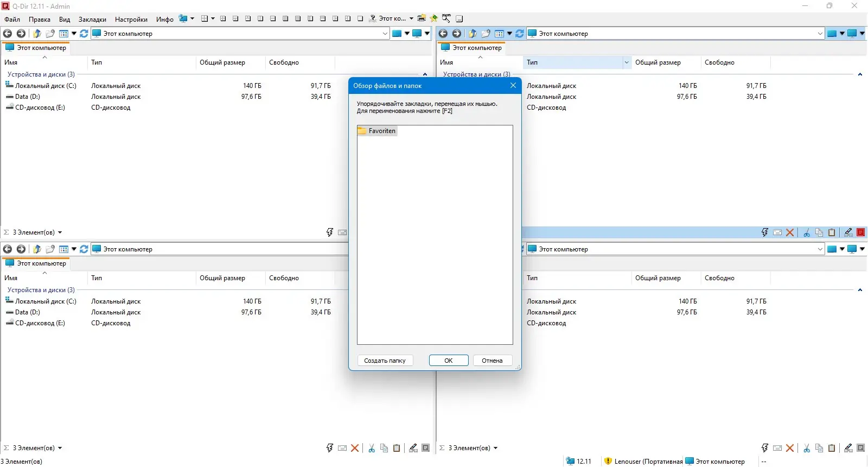This screenshot has width=868, height=467.
Task: Go up one level in top-right pane
Action: [473, 34]
